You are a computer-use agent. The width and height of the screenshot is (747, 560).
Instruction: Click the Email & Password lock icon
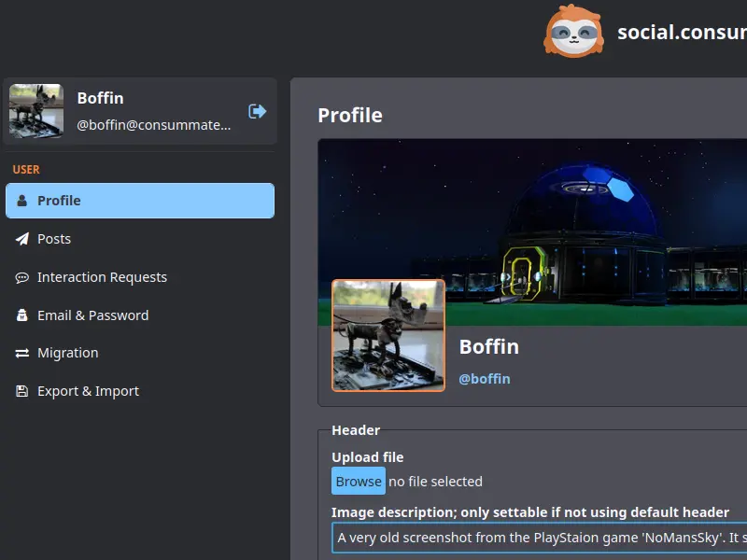[22, 315]
